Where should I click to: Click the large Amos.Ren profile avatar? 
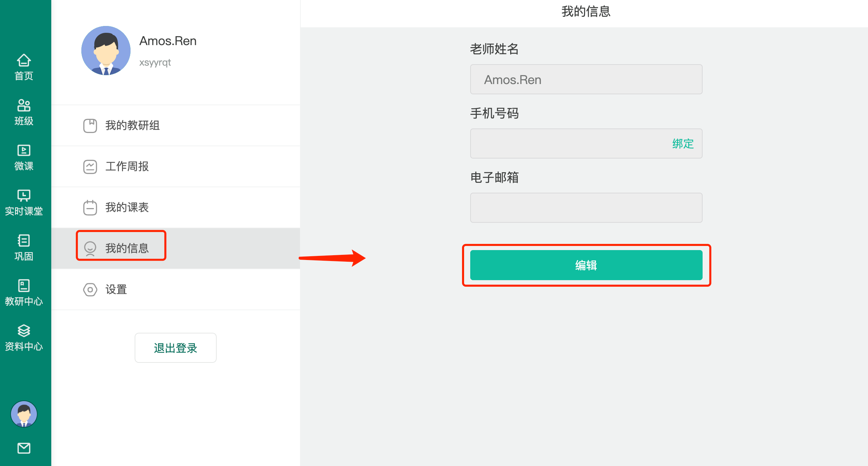click(x=106, y=51)
